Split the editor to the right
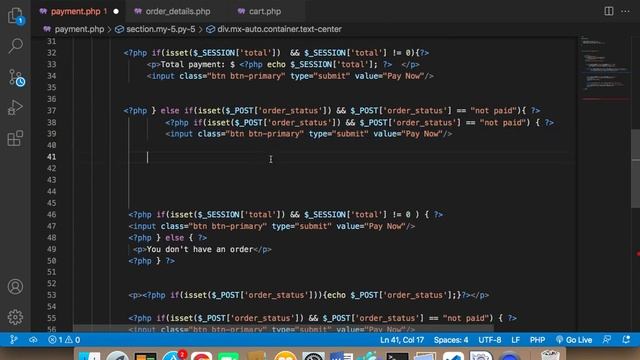 coord(609,11)
